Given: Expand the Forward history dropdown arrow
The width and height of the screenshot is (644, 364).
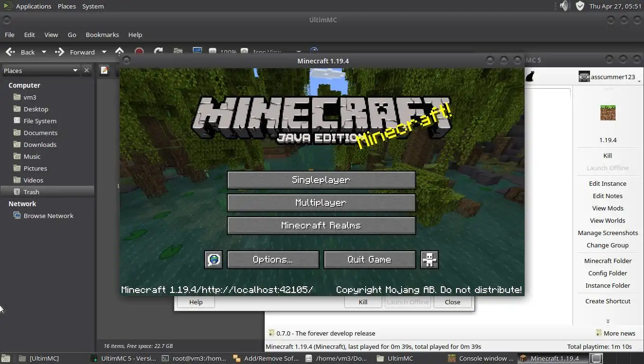Looking at the screenshot, I should tap(104, 52).
